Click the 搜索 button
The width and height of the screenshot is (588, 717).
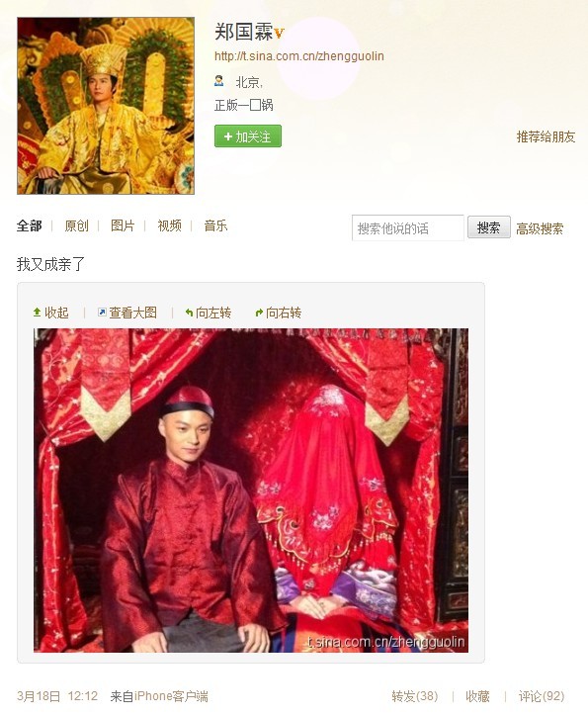(x=489, y=227)
